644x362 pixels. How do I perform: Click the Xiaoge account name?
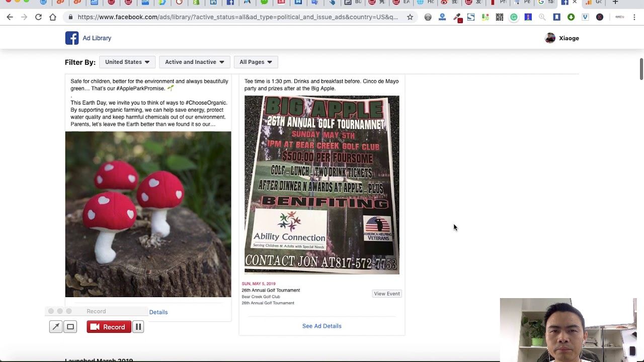tap(569, 38)
